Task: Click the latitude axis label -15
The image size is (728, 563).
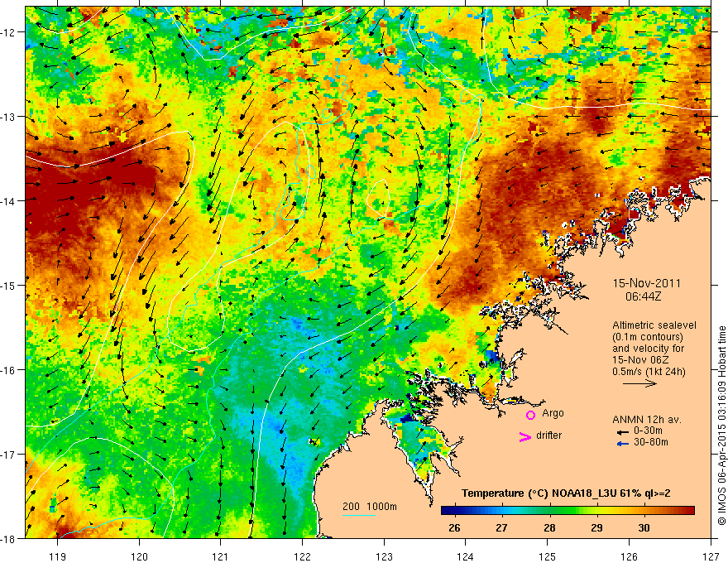Action: click(9, 285)
